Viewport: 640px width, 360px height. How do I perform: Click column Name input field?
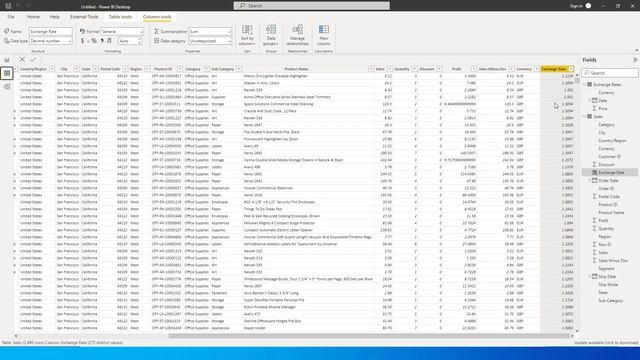click(x=51, y=31)
